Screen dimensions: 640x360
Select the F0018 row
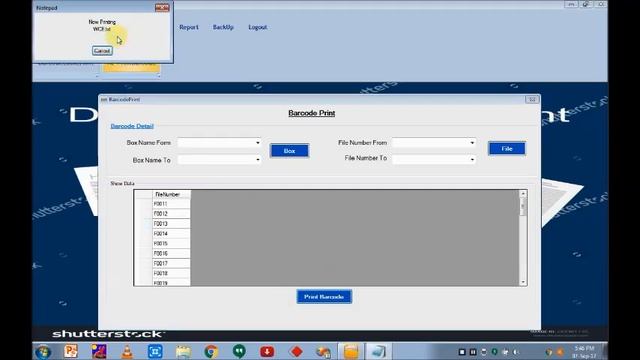tap(171, 273)
